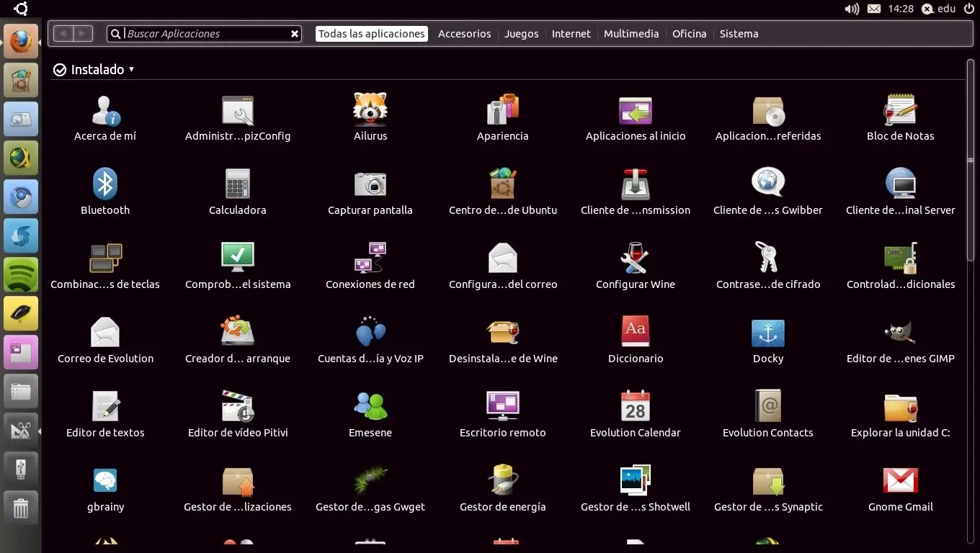Viewport: 980px width, 553px height.
Task: Click the vertical scrollbar handle
Action: [x=971, y=160]
